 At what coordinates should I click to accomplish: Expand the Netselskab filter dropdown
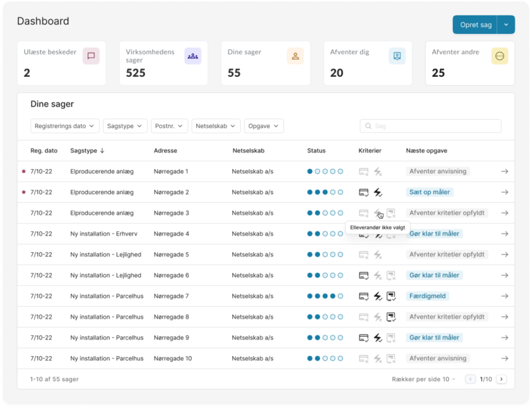pyautogui.click(x=216, y=126)
